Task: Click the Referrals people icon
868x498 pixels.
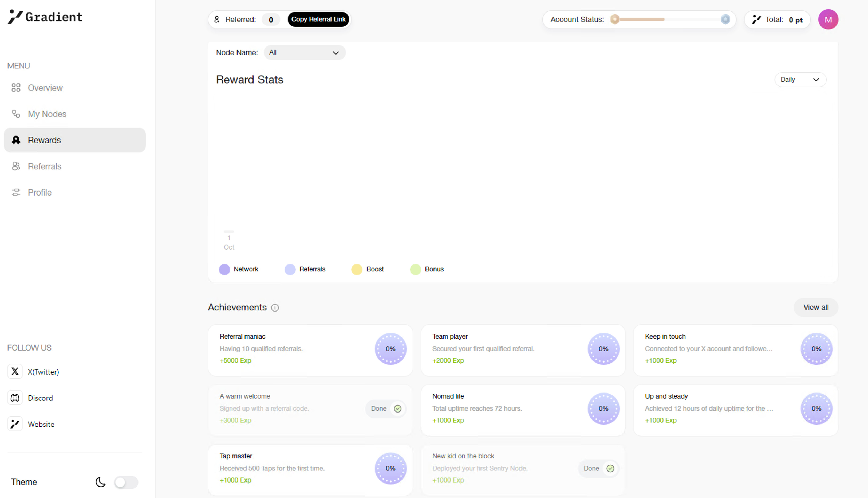Action: (16, 166)
